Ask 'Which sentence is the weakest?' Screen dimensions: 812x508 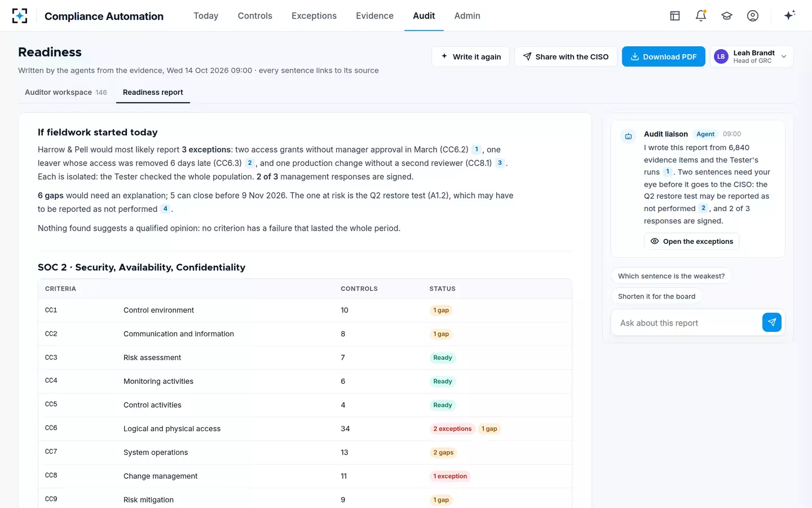pos(671,276)
